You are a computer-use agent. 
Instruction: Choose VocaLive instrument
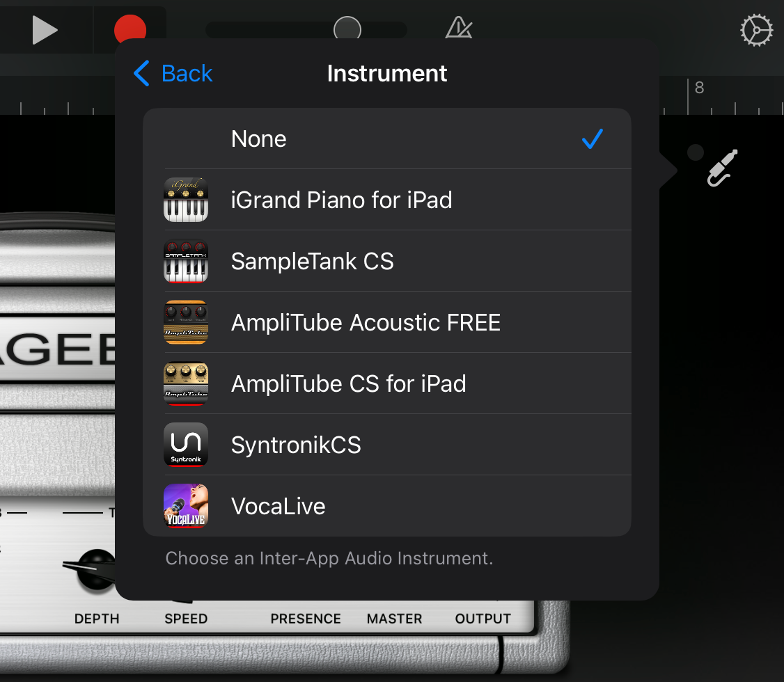click(x=387, y=506)
